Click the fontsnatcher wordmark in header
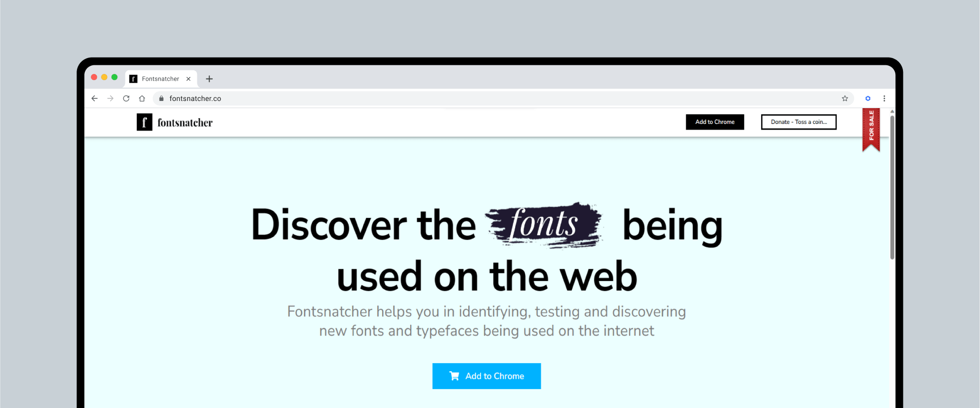The height and width of the screenshot is (408, 980). pyautogui.click(x=185, y=122)
